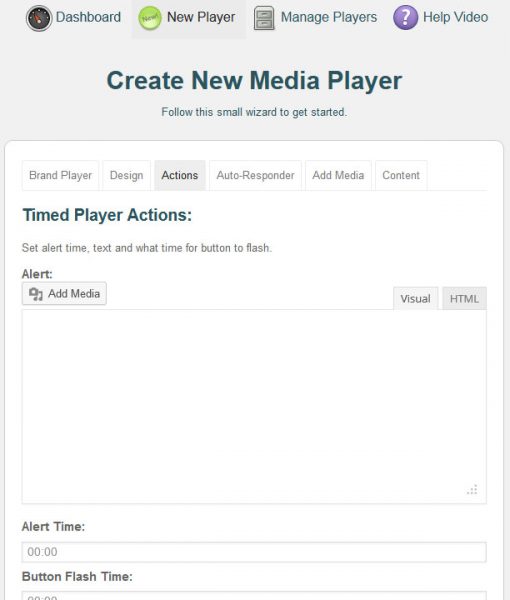This screenshot has width=510, height=600.
Task: Select the New Player menu item
Action: [189, 19]
